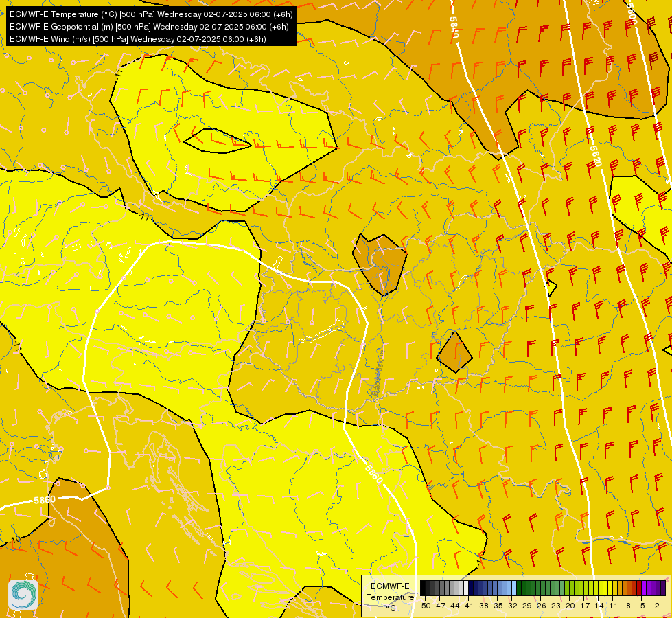Screen dimensions: 672x618
Task: Click the -32 legend label
Action: tap(511, 606)
